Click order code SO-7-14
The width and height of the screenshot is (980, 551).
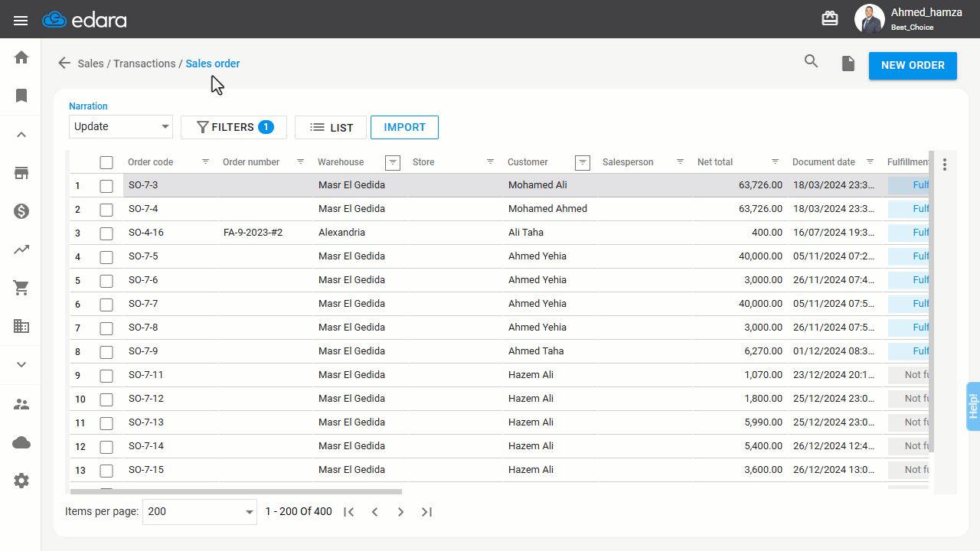(x=146, y=446)
